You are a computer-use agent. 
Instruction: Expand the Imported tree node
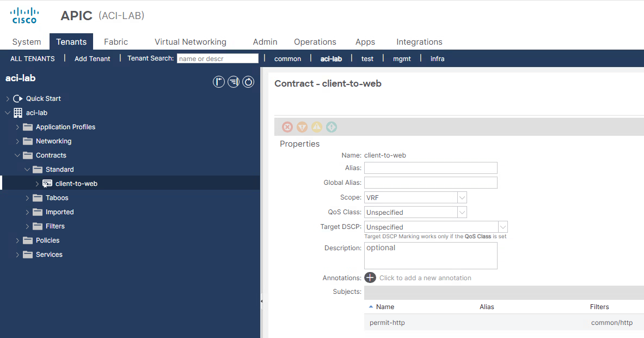(27, 212)
